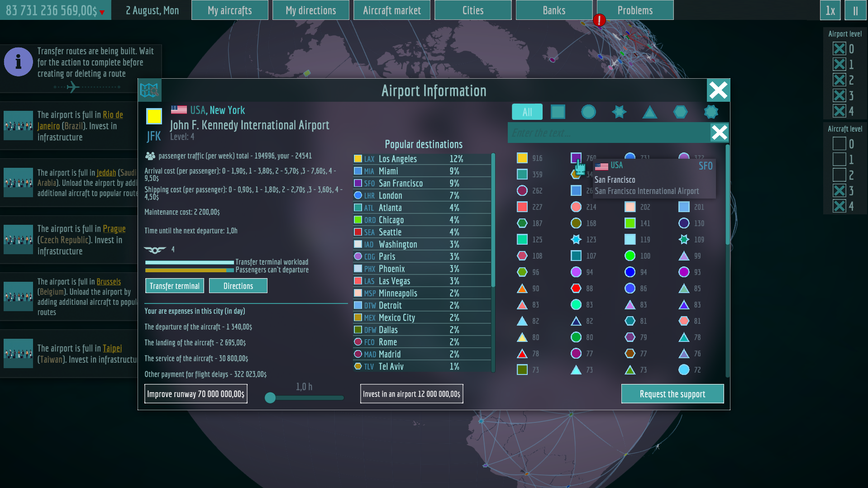The width and height of the screenshot is (868, 488).
Task: Expand the money balance dropdown arrow
Action: 102,12
